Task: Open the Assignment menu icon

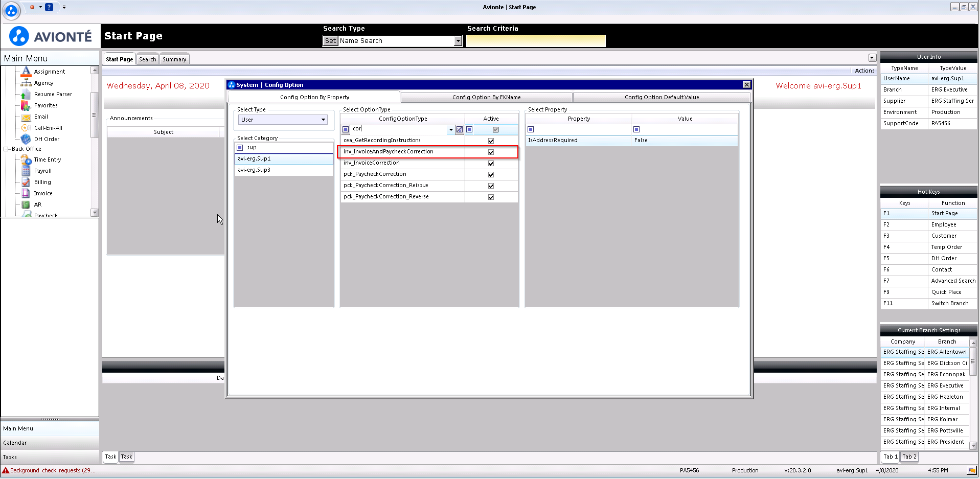Action: coord(26,72)
